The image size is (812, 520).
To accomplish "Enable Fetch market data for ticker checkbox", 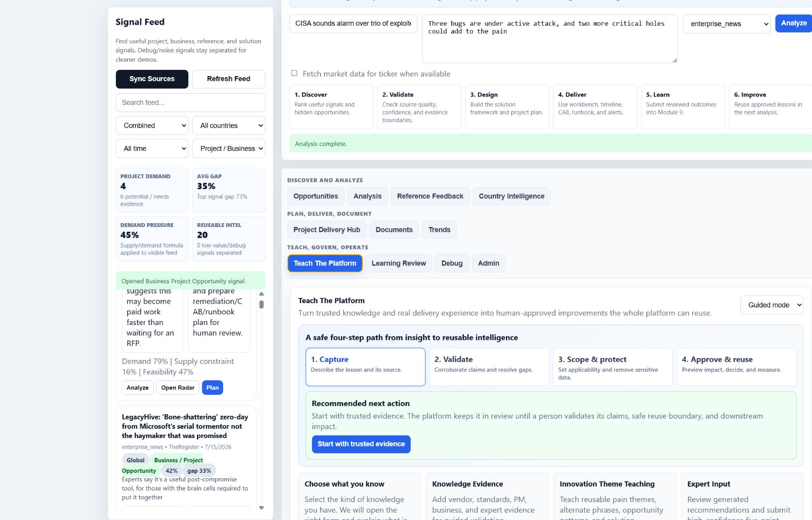I will (x=294, y=73).
